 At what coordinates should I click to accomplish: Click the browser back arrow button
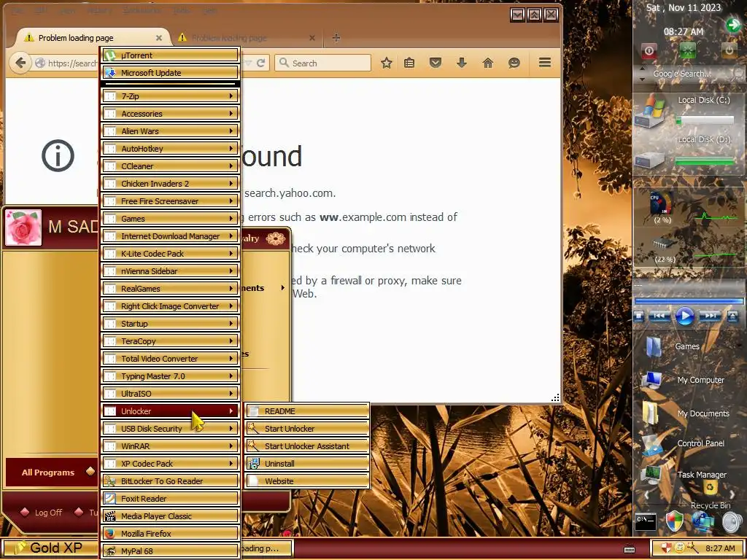20,63
